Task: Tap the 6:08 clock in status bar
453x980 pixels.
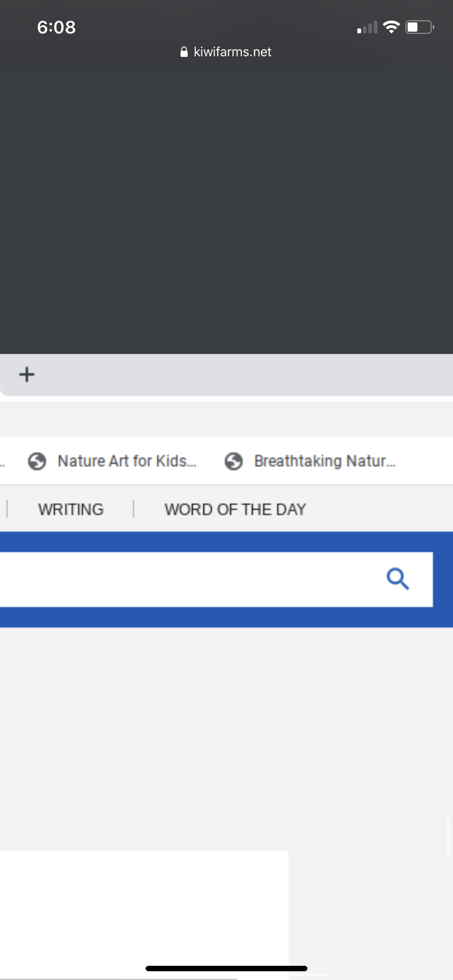Action: point(56,27)
